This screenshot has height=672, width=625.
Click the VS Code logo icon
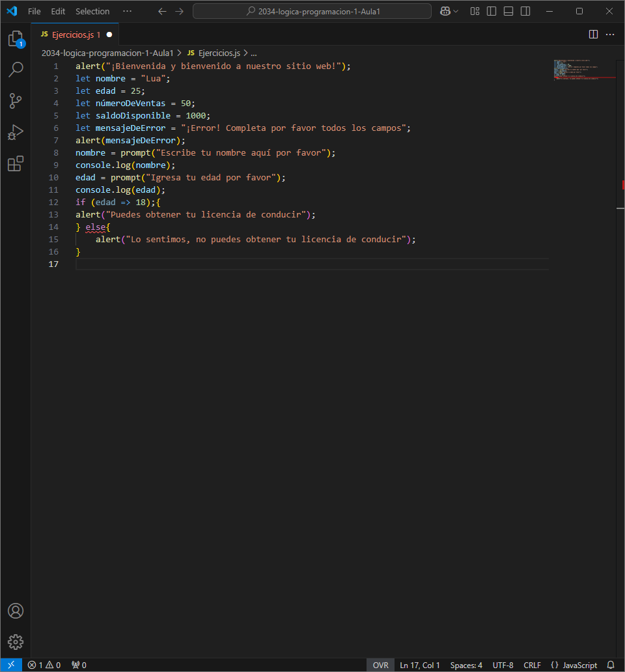point(12,11)
